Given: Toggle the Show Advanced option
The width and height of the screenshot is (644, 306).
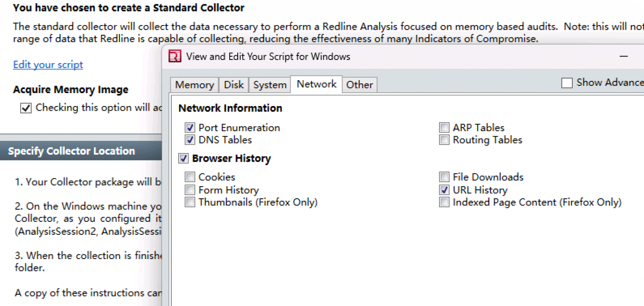Looking at the screenshot, I should [567, 83].
